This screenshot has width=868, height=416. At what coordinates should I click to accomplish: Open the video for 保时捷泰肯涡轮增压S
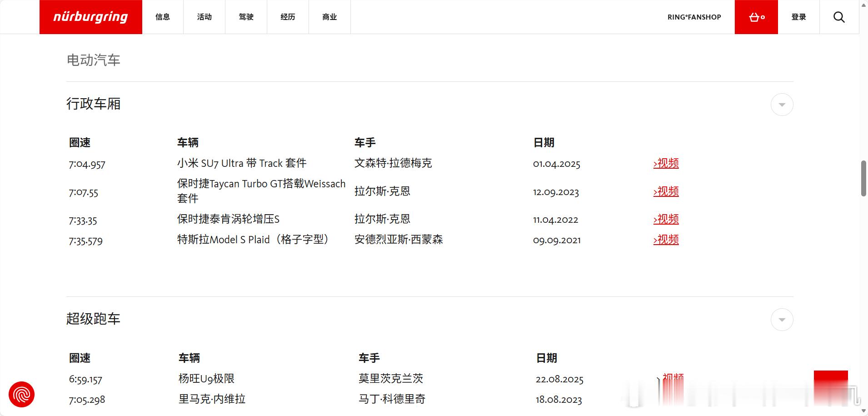[665, 219]
